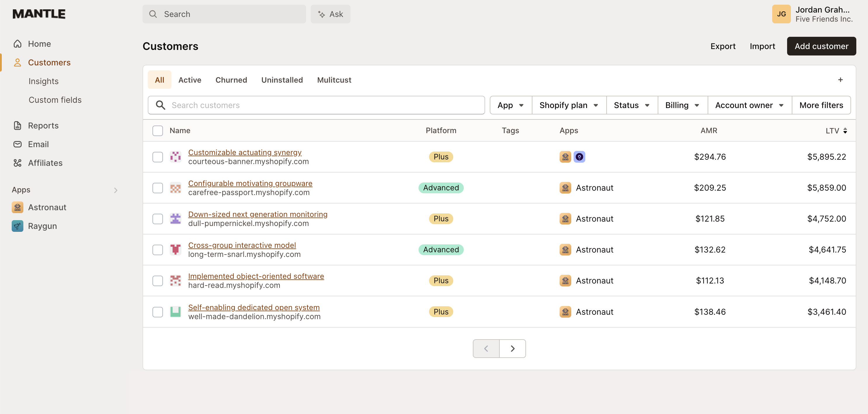This screenshot has width=868, height=414.
Task: Click the plus icon to add view
Action: [840, 80]
